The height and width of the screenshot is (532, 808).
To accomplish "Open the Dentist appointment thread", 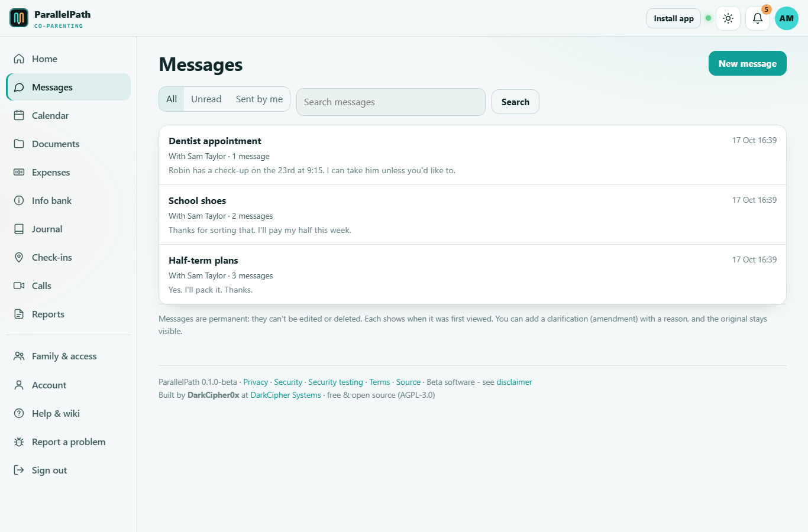I will 473,155.
